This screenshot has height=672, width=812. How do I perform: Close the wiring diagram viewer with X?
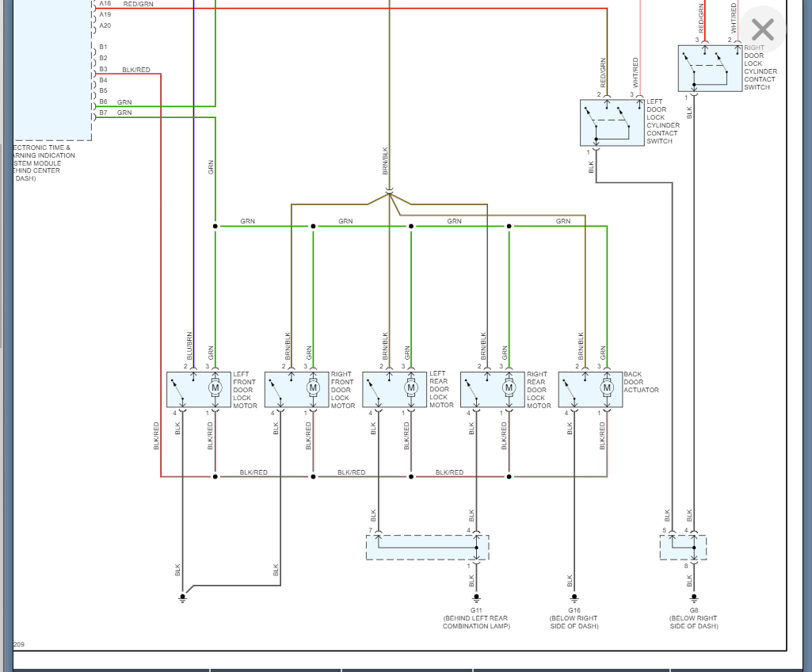pos(763,29)
